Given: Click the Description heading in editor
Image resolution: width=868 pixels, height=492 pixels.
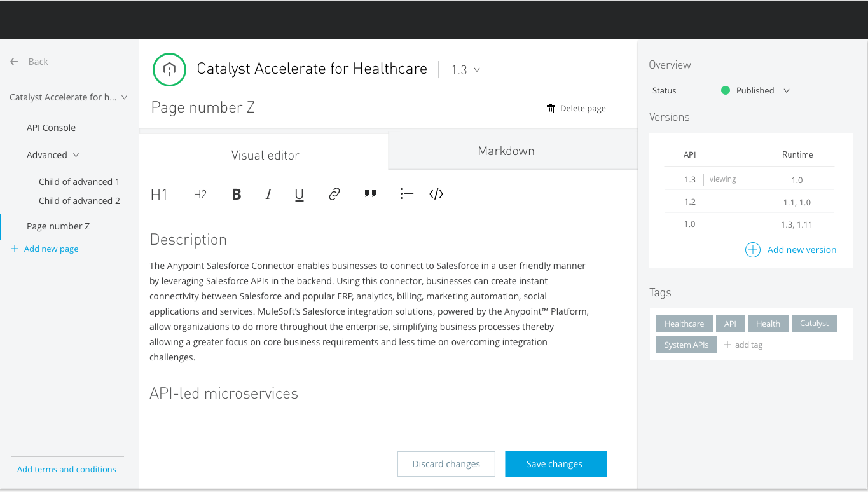Looking at the screenshot, I should [x=188, y=240].
